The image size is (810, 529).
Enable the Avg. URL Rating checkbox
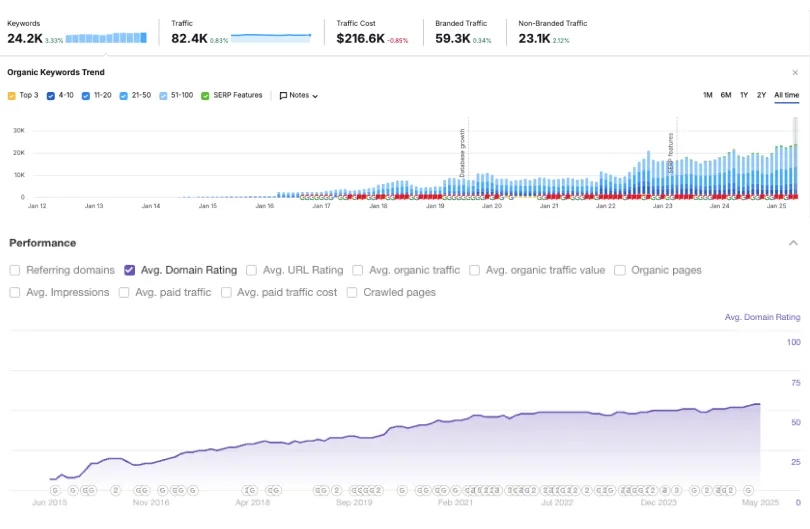(252, 270)
